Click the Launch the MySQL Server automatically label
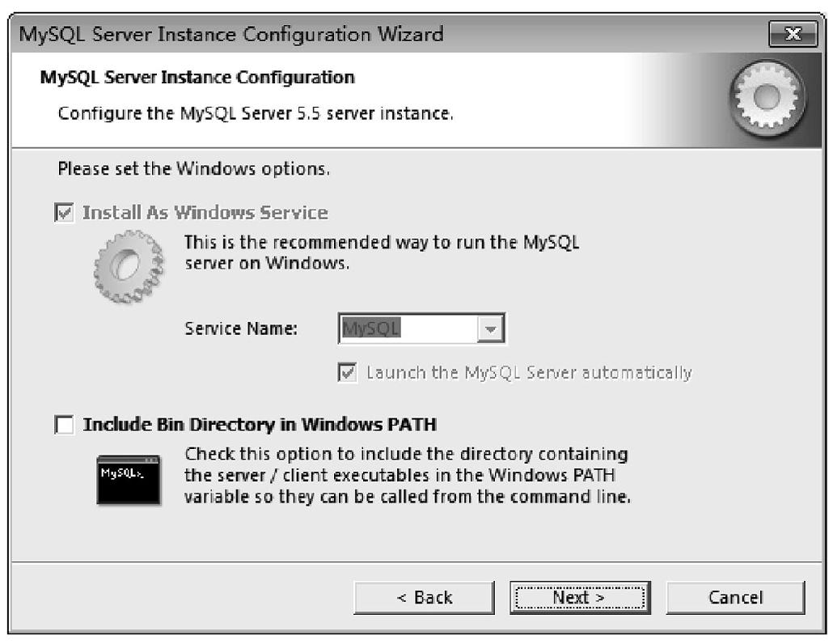833x644 pixels. (529, 372)
